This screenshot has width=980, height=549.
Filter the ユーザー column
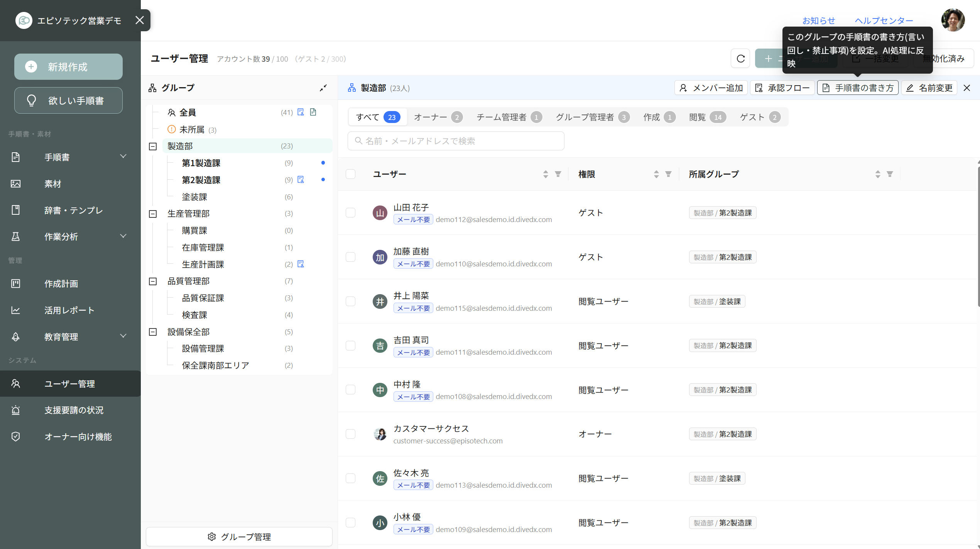point(558,174)
